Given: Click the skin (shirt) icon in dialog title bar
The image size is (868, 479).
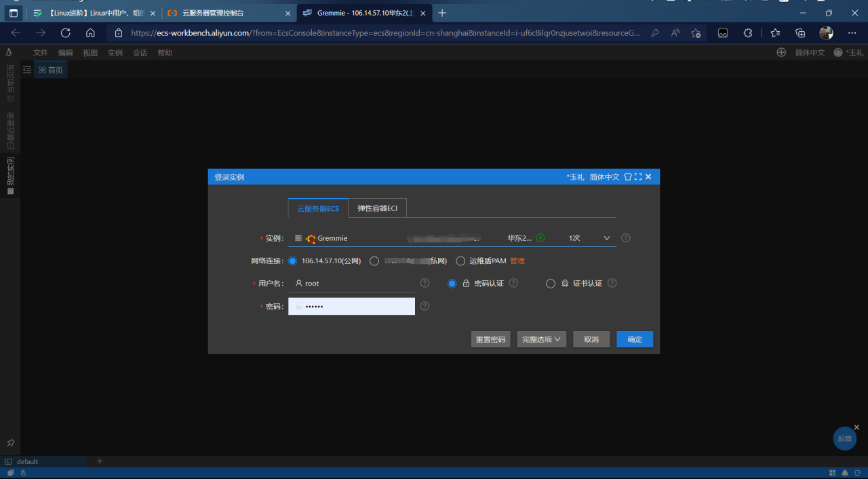Looking at the screenshot, I should tap(628, 176).
